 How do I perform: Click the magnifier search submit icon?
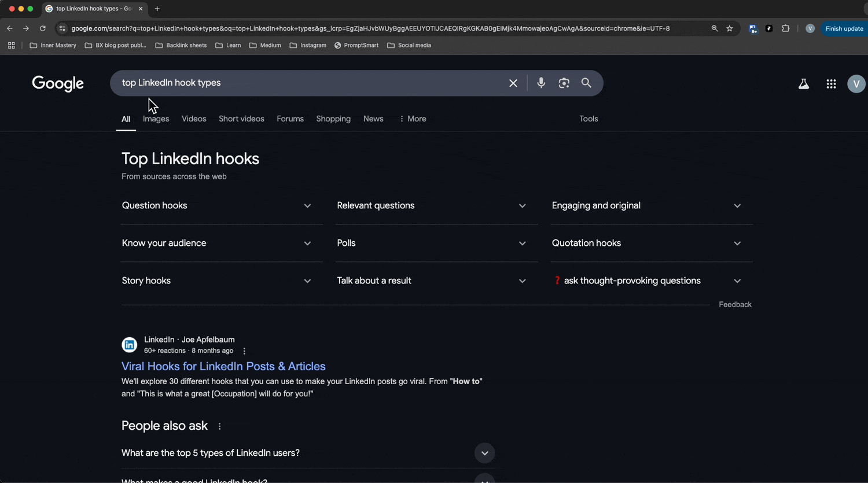(586, 83)
